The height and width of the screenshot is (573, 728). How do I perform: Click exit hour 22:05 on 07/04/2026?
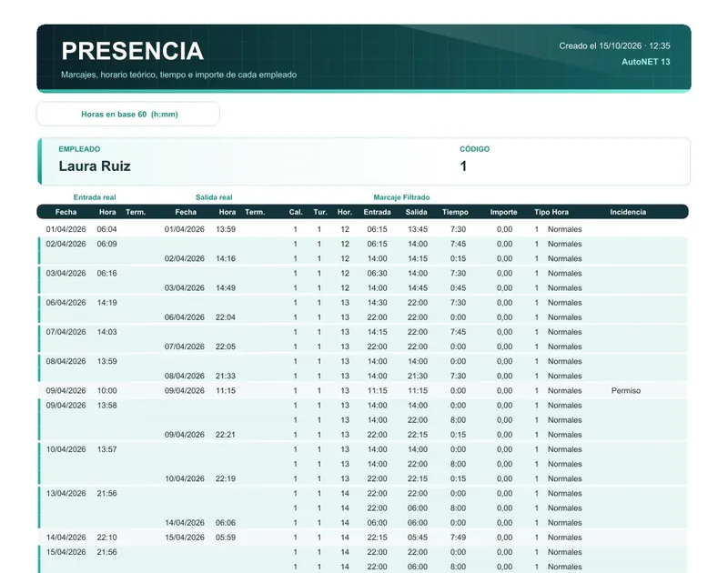point(226,347)
